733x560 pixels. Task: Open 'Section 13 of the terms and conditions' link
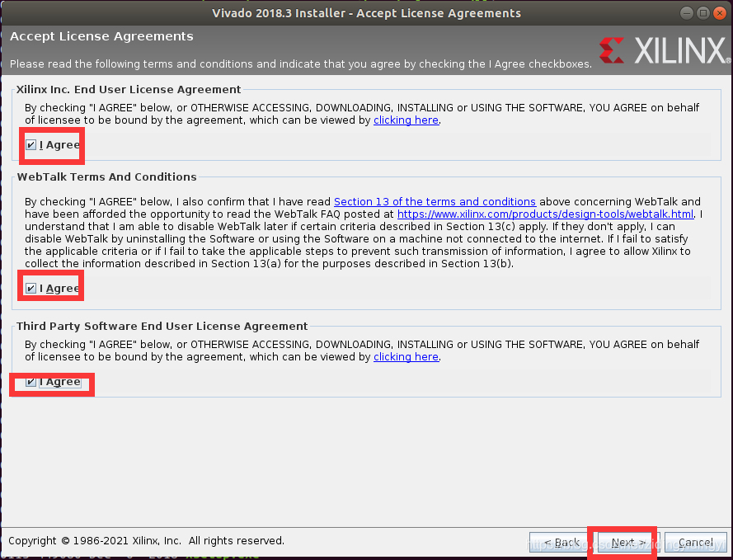click(435, 201)
